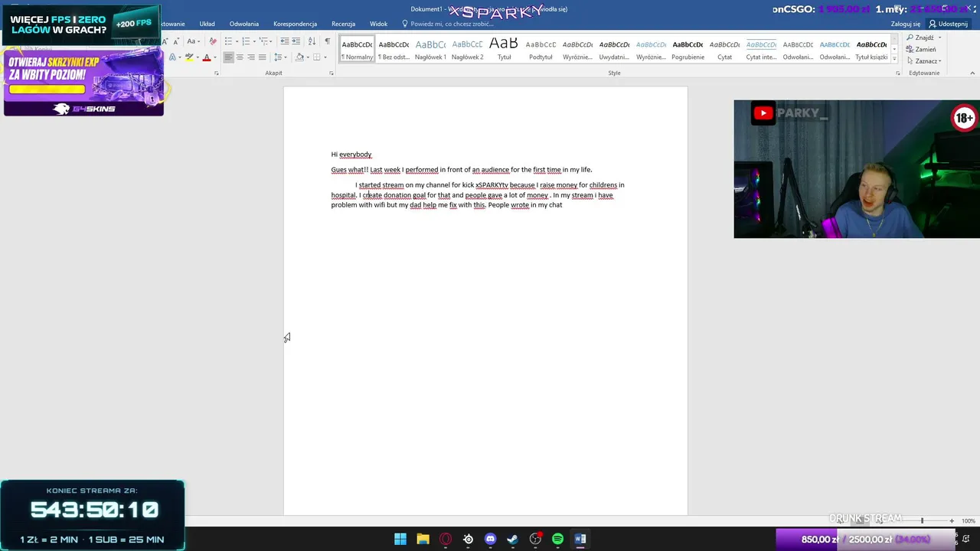Screen dimensions: 980x551
Task: Open bullets style dropdown arrow
Action: pyautogui.click(x=237, y=41)
